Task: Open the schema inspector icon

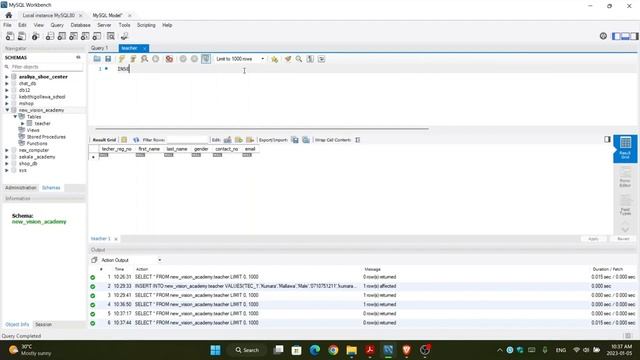Action: pos(36,36)
